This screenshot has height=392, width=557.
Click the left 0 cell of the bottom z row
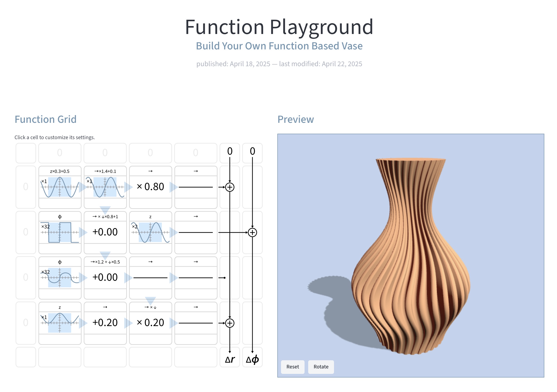tap(26, 323)
